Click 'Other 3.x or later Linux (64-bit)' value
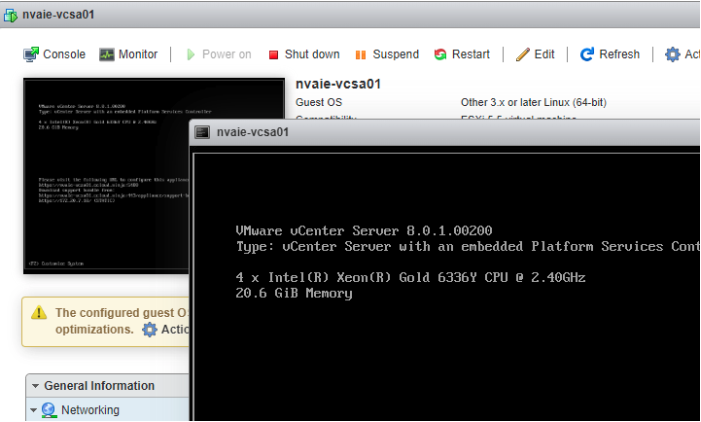Viewport: 701px width, 422px height. click(x=534, y=102)
